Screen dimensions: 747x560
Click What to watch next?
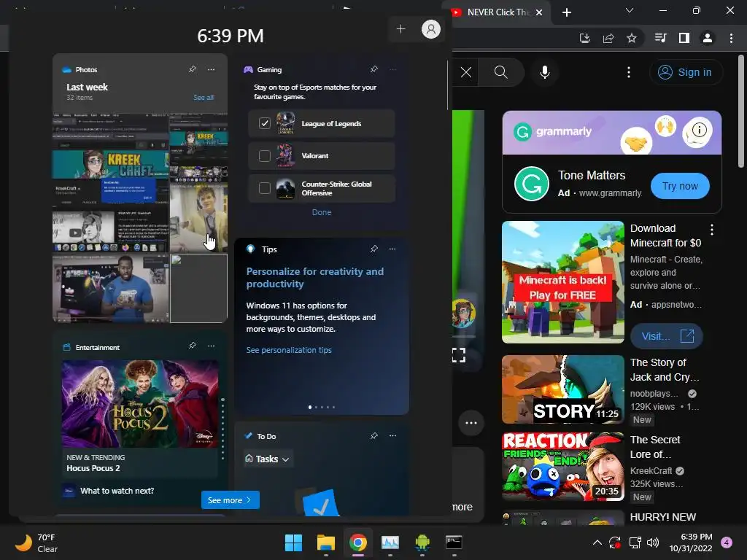pyautogui.click(x=117, y=491)
